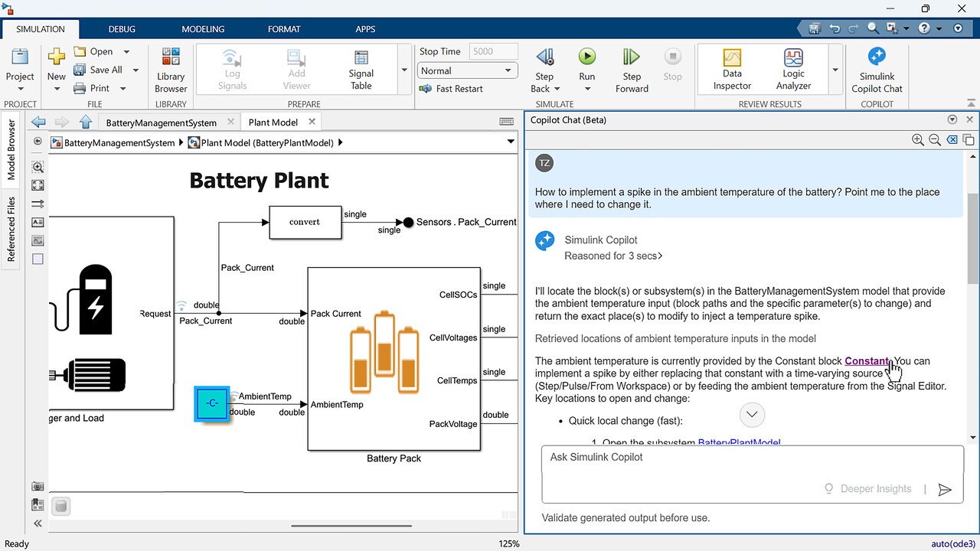The height and width of the screenshot is (551, 980).
Task: Clear the Copilot chat conversation
Action: (x=952, y=140)
